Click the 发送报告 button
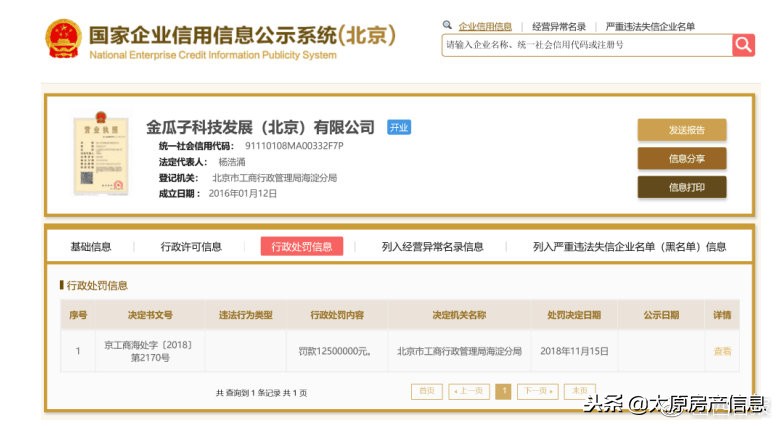The image size is (779, 426). (x=682, y=130)
